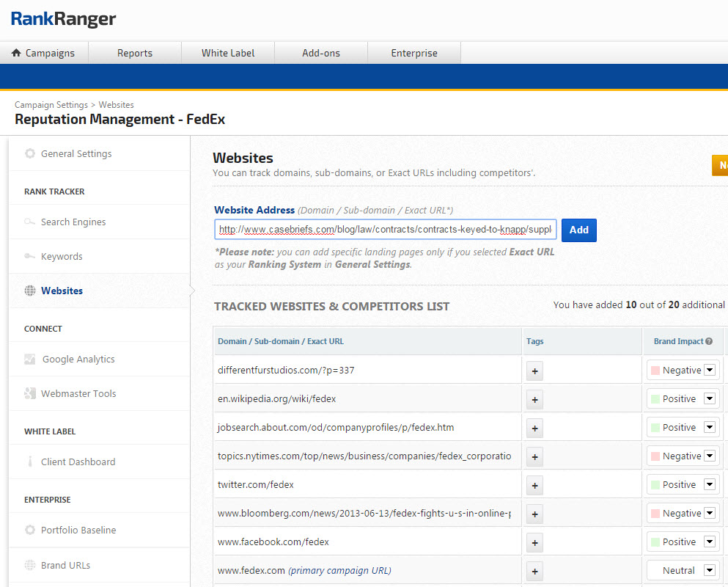The image size is (728, 587).
Task: Click the Negative red swatch for topics.nytimes.com
Action: click(x=655, y=456)
